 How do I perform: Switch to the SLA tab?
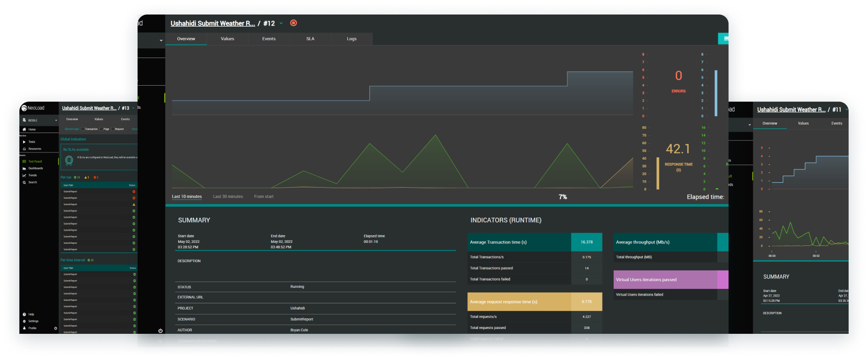[x=310, y=39]
